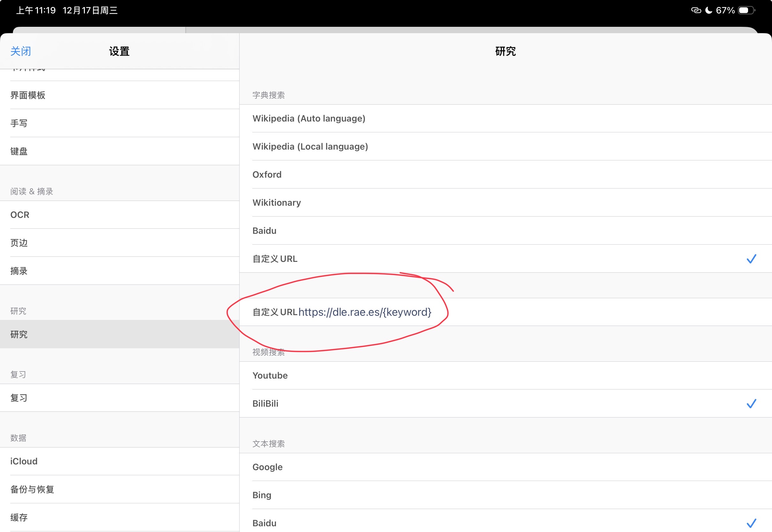772x532 pixels.
Task: Tap the hotspot link icon in status bar
Action: (696, 10)
